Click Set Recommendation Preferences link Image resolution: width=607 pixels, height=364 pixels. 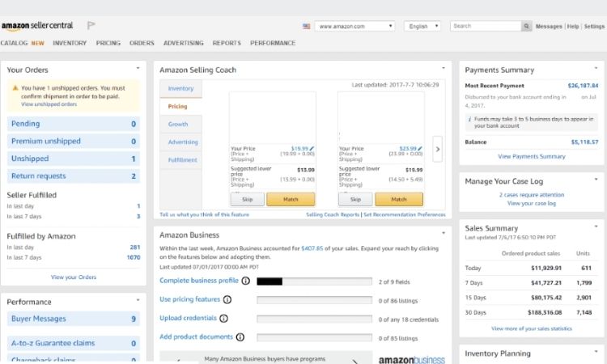pyautogui.click(x=405, y=214)
